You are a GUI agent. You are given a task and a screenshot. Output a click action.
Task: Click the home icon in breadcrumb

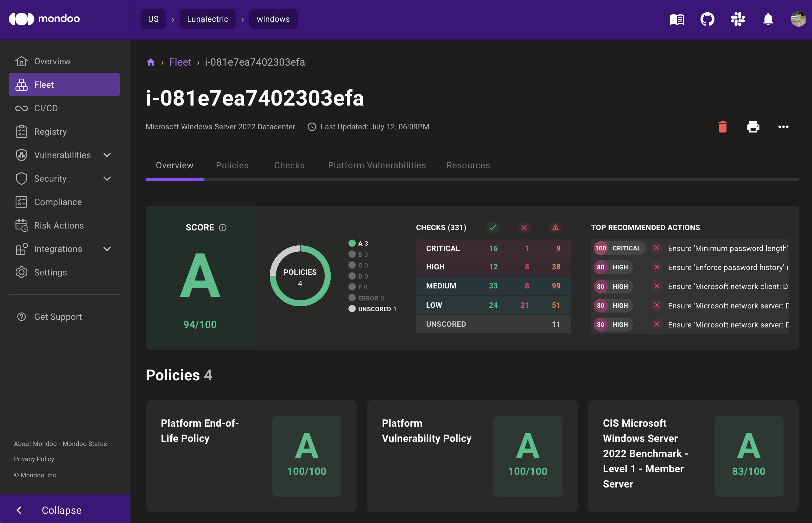pos(151,62)
